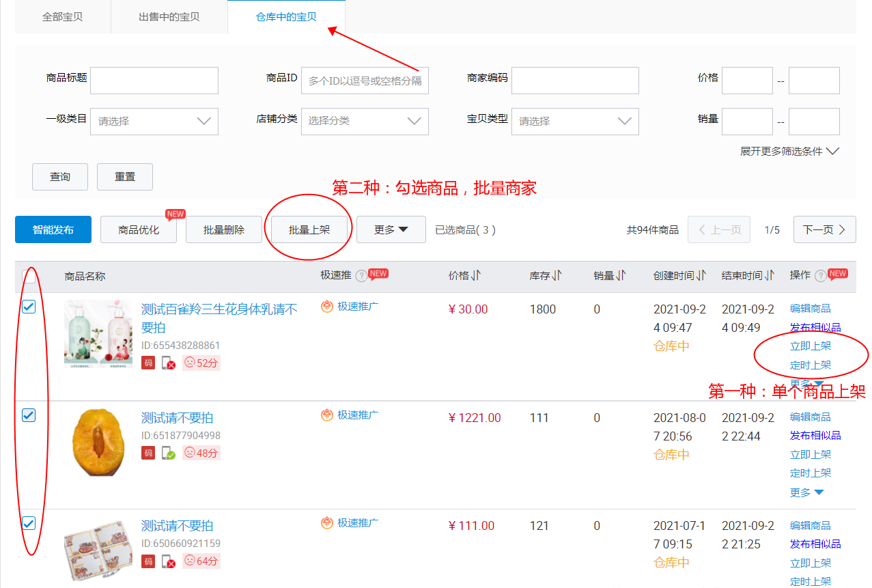Click the 商品标题 text input field
This screenshot has width=872, height=588.
click(154, 81)
